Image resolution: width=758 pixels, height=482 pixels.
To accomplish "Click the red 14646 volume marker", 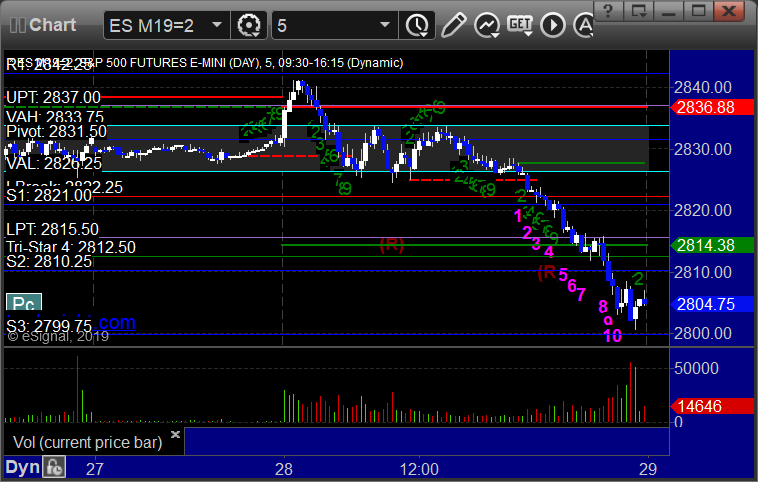I will 712,407.
